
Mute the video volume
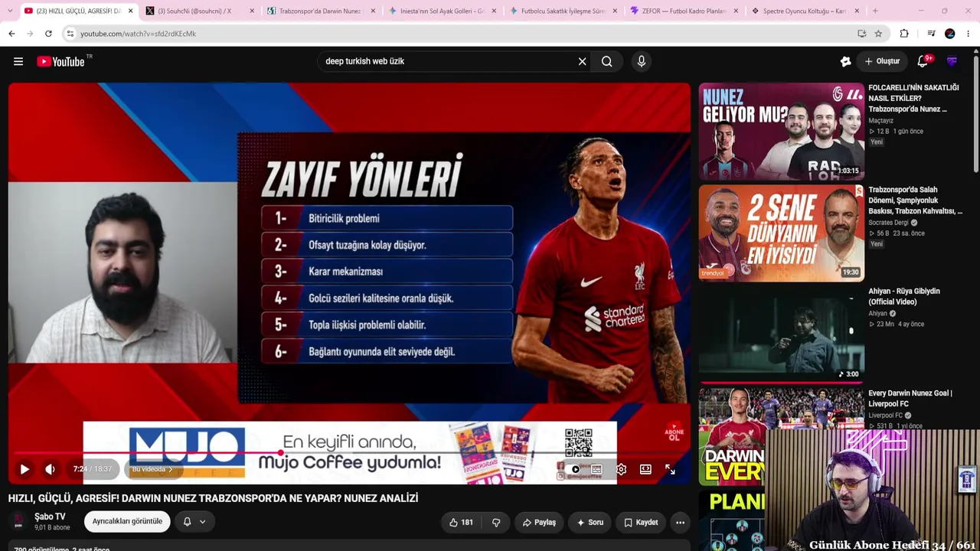tap(51, 469)
